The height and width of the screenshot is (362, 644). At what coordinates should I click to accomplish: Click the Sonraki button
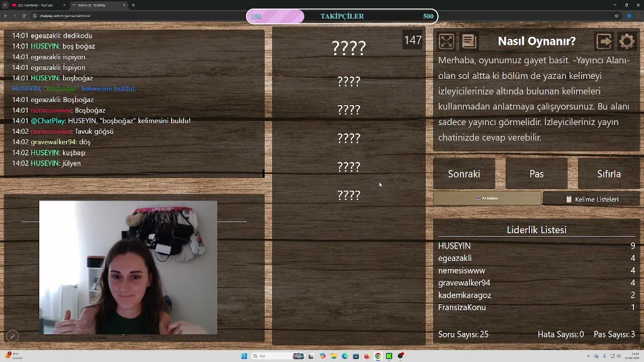(x=464, y=174)
